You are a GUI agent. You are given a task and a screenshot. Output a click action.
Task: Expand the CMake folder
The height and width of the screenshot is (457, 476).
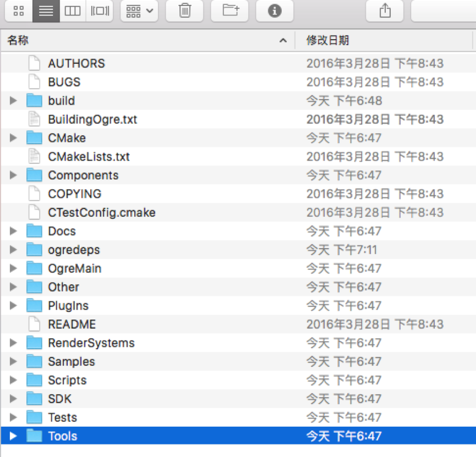(x=13, y=138)
